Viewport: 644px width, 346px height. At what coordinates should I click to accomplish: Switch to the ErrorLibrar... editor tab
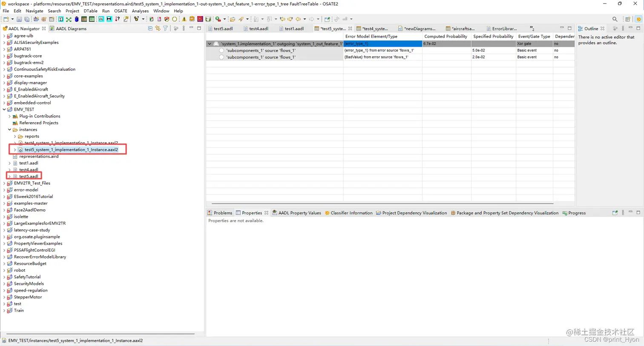pos(501,29)
